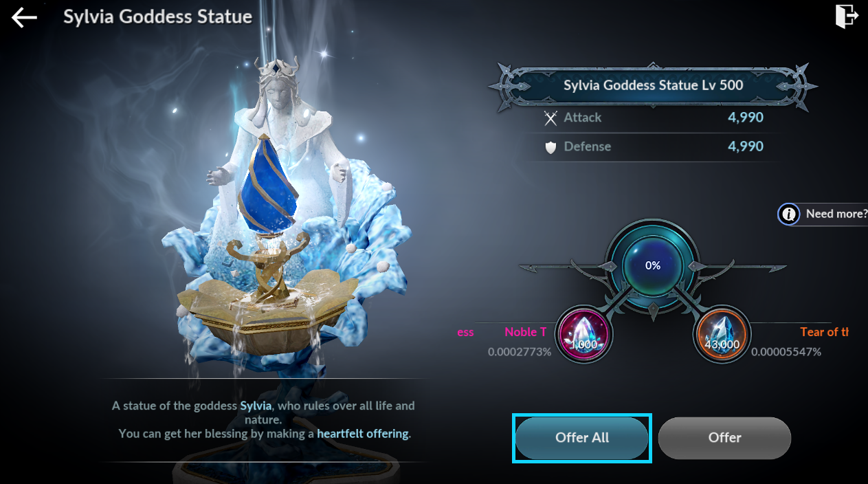Click the shield Defense icon
Screen dimensions: 868x484
(550, 147)
